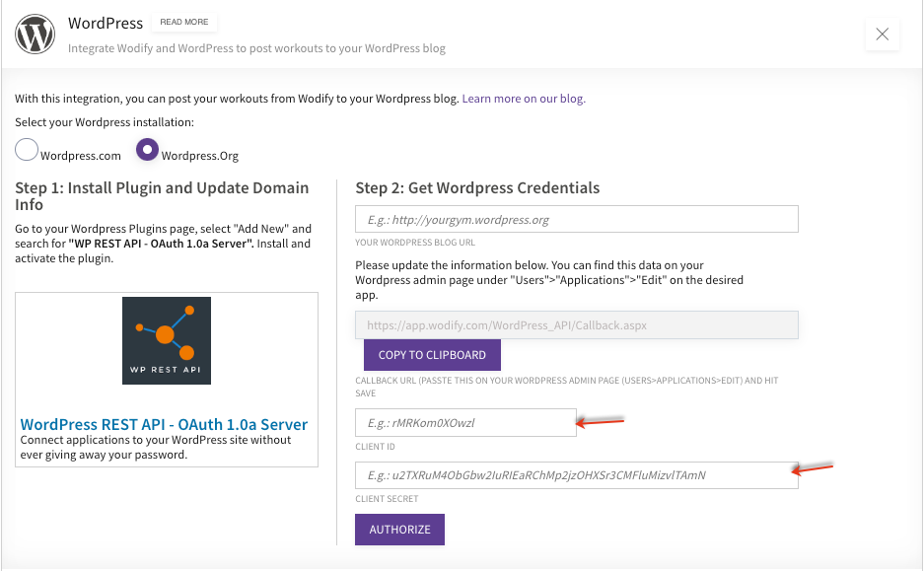This screenshot has width=924, height=571.
Task: Click the 'Go to your Wordpress Plugins page' paragraph
Action: 164,244
